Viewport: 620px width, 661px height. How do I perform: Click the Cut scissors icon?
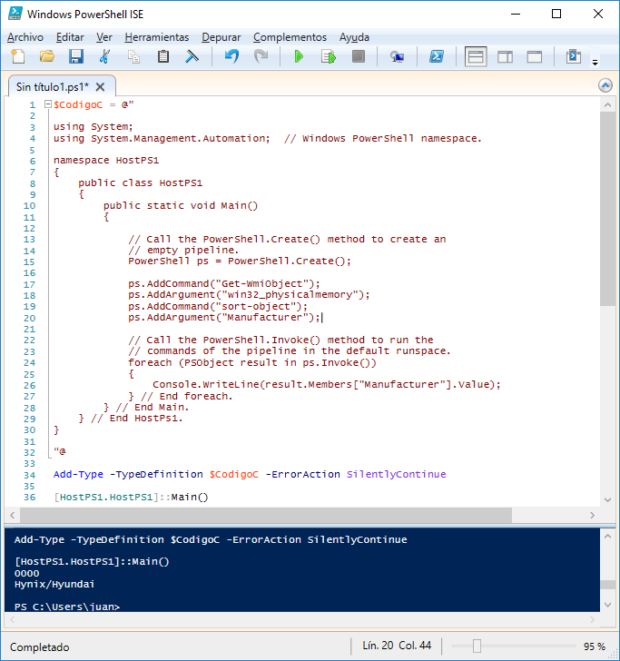coord(104,57)
